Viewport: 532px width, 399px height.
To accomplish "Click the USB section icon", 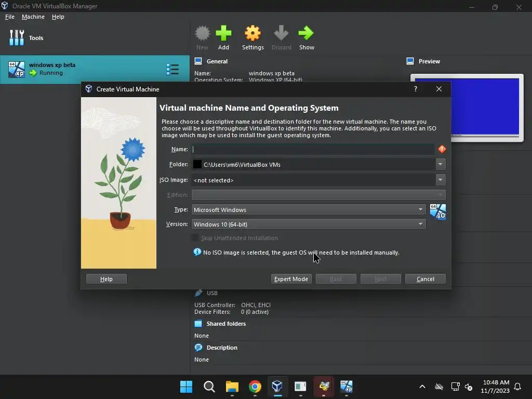I will click(198, 292).
